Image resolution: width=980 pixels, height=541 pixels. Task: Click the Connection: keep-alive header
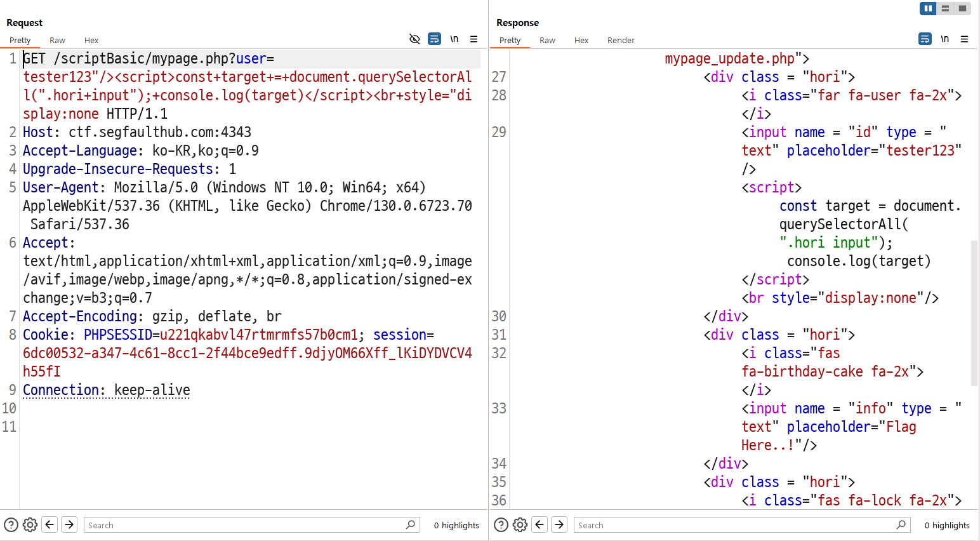107,390
